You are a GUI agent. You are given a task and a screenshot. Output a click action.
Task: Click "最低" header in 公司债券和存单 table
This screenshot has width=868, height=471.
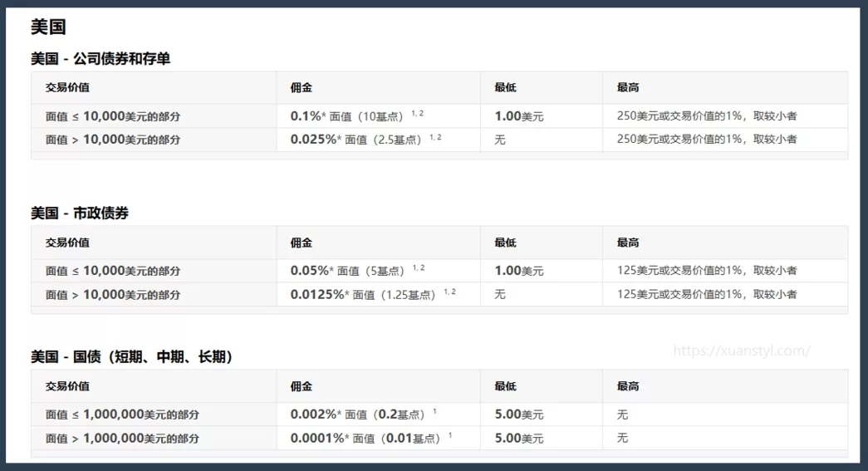[505, 87]
